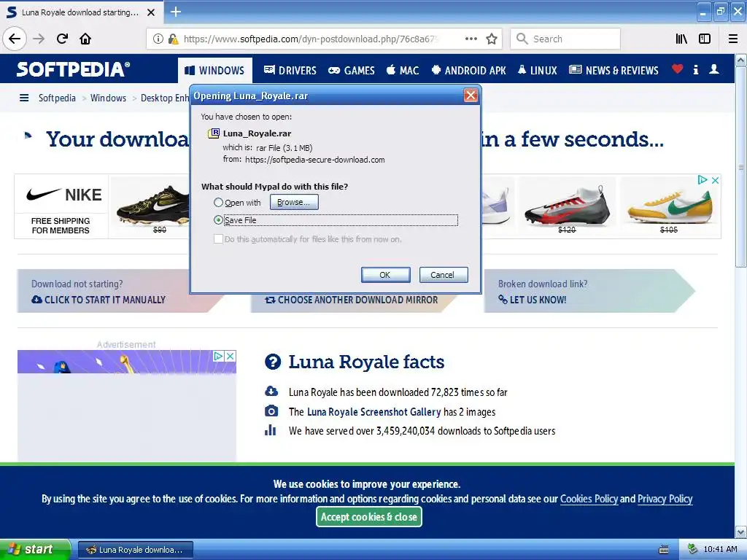Viewport: 747px width, 560px height.
Task: Open a new tab with the plus button
Action: point(175,12)
